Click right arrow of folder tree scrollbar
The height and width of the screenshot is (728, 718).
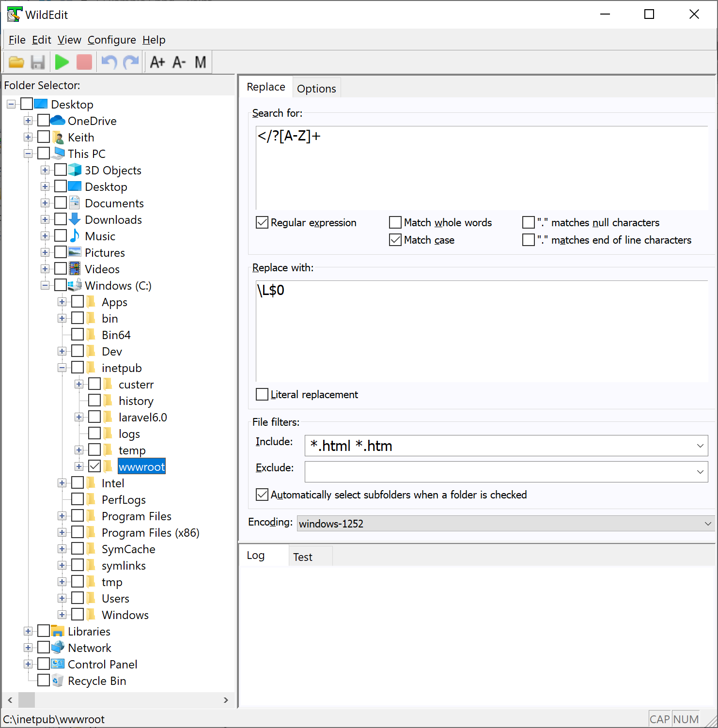point(226,700)
